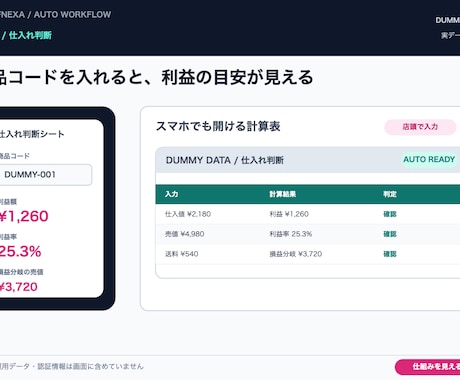Select the 損益分岐 ¥3,720 table cell
The width and height of the screenshot is (460, 380).
click(x=296, y=254)
